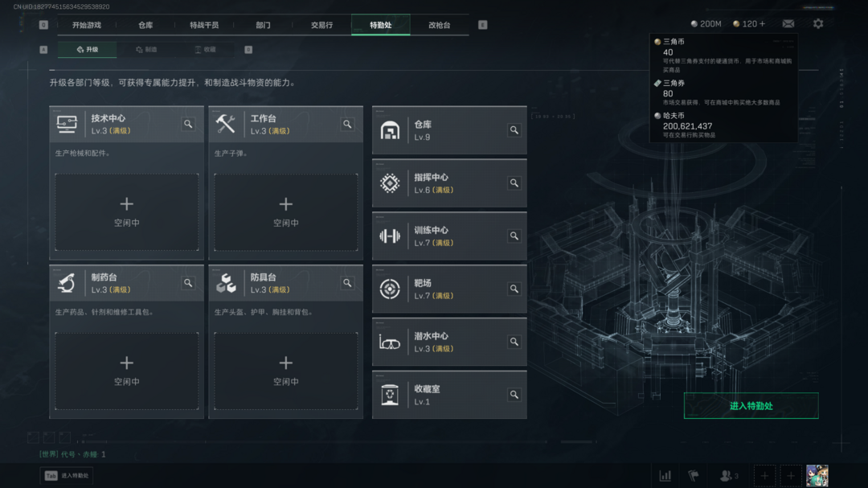Click the 靶场 target icon
The height and width of the screenshot is (488, 868).
390,289
